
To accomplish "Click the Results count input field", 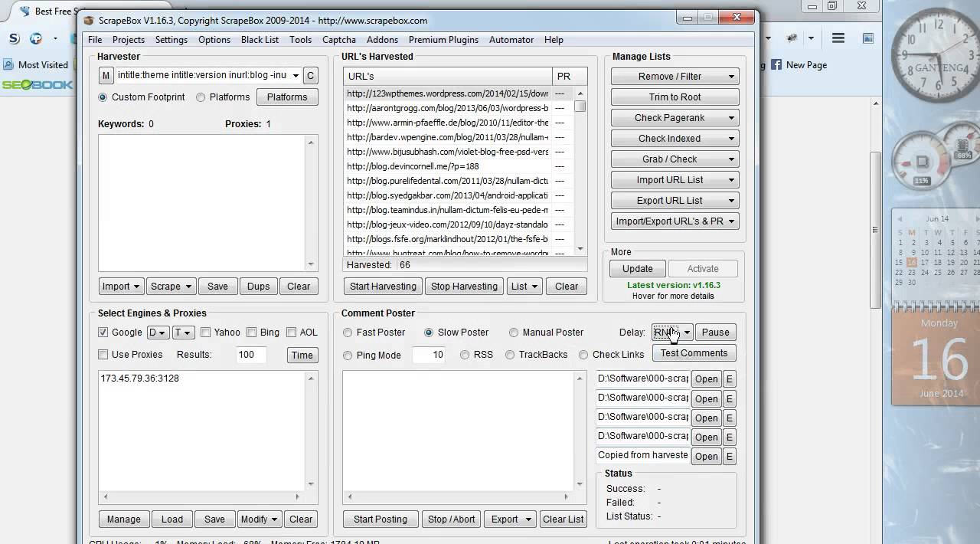I will pyautogui.click(x=250, y=355).
